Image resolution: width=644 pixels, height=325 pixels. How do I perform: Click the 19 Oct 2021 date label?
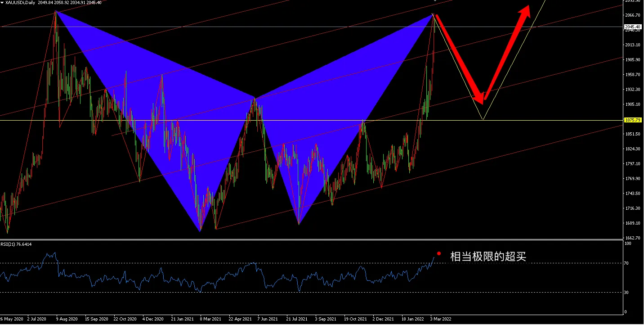pyautogui.click(x=355, y=319)
